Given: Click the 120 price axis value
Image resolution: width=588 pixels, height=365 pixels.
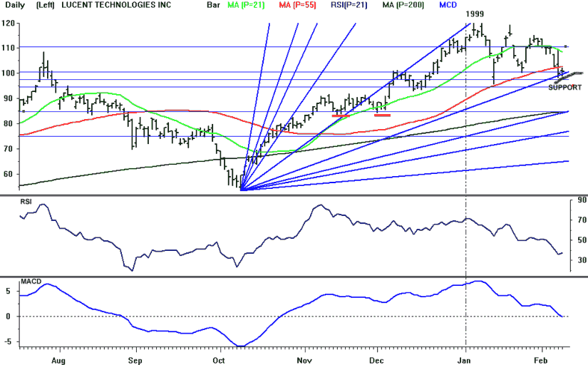Looking at the screenshot, I should [x=8, y=23].
